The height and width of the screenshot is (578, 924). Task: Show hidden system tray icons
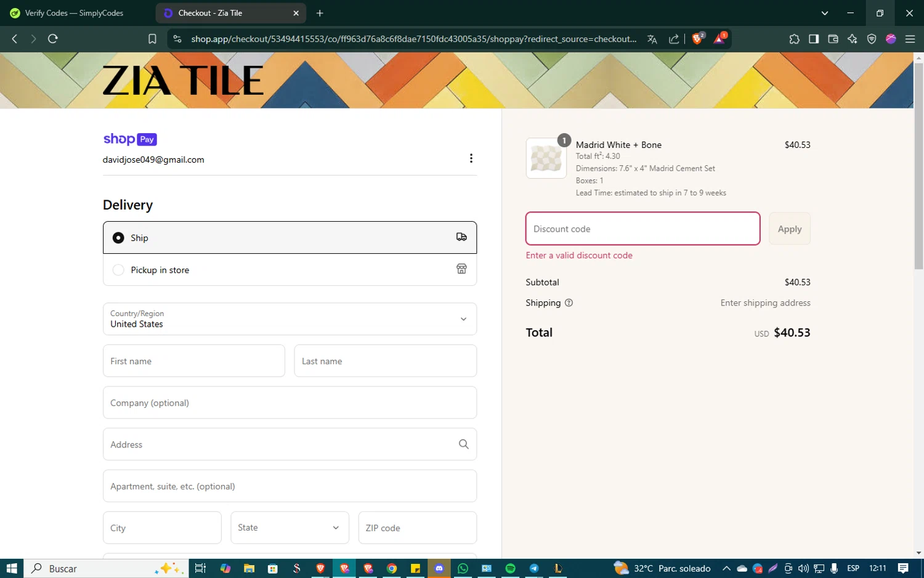pos(726,568)
